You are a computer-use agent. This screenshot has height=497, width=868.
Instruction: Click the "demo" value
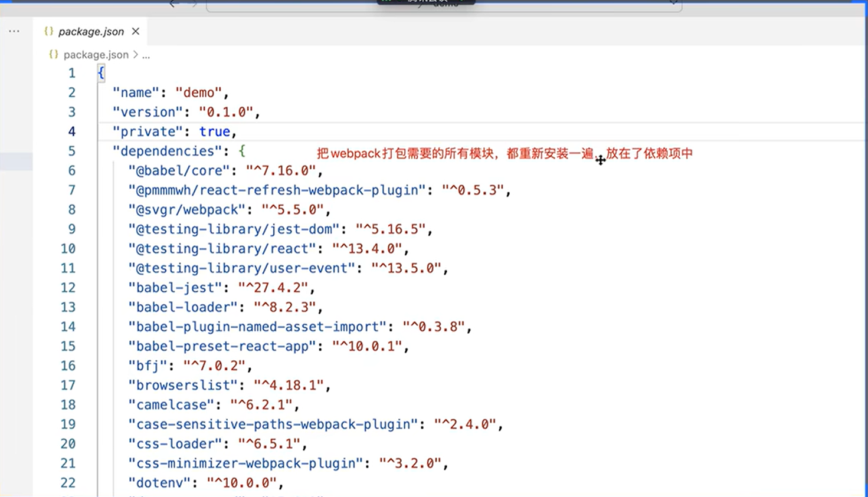click(199, 93)
